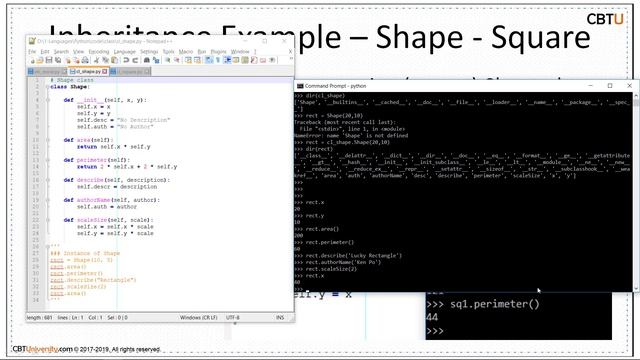Click the Close All documents toolbar icon
The height and width of the screenshot is (360, 640).
[76, 60]
